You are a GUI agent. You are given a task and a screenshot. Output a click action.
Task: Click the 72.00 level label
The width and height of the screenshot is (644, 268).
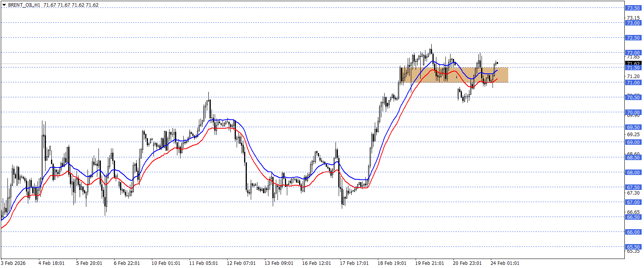[633, 53]
